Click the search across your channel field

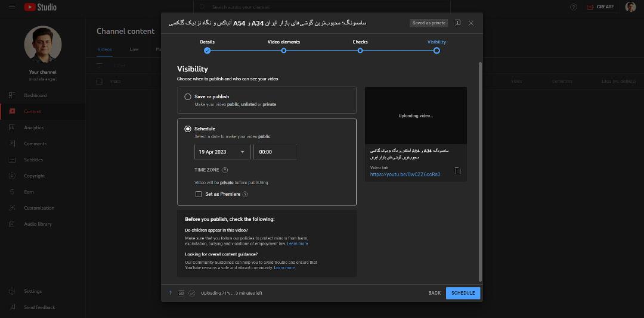(x=322, y=7)
